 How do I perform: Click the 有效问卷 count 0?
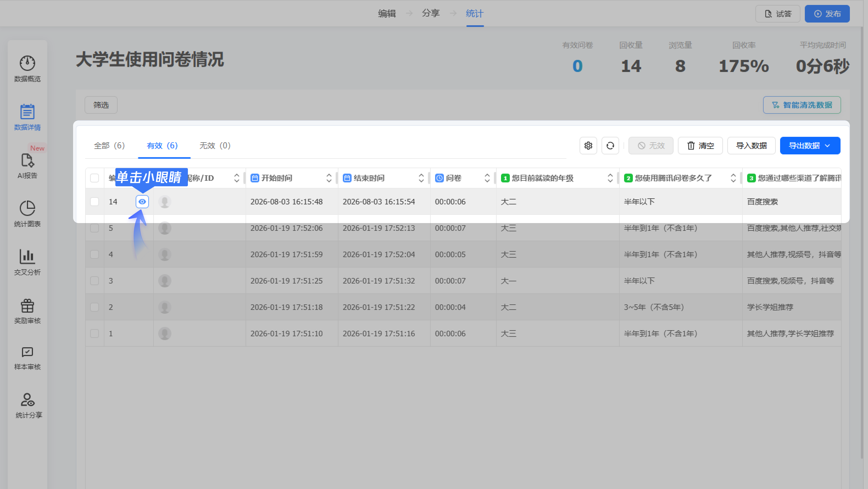point(577,66)
